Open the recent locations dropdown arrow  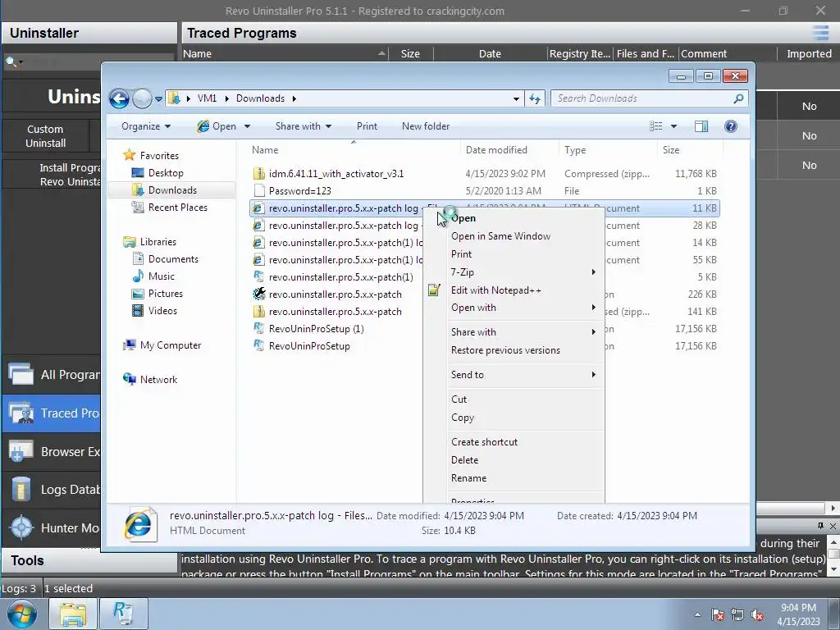tap(158, 99)
